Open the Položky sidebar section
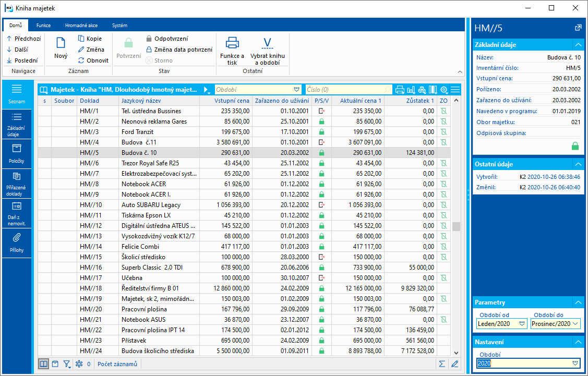Screen dimensions: 588x376 pyautogui.click(x=17, y=153)
